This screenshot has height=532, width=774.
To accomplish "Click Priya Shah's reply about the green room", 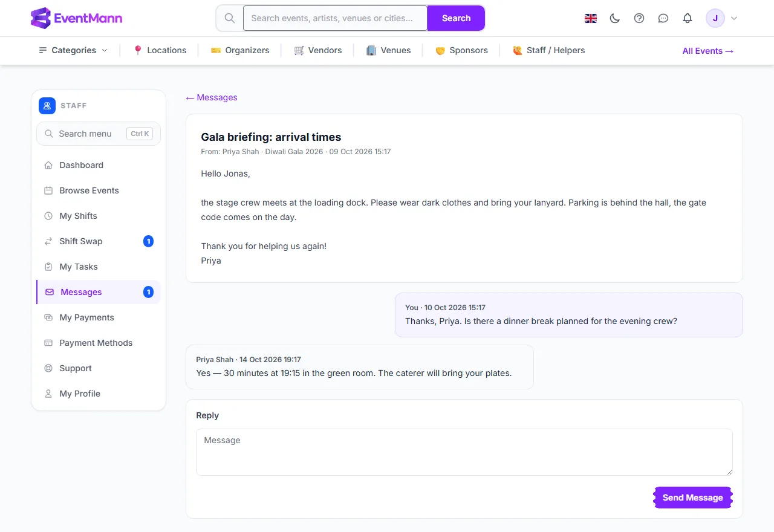I will 360,367.
